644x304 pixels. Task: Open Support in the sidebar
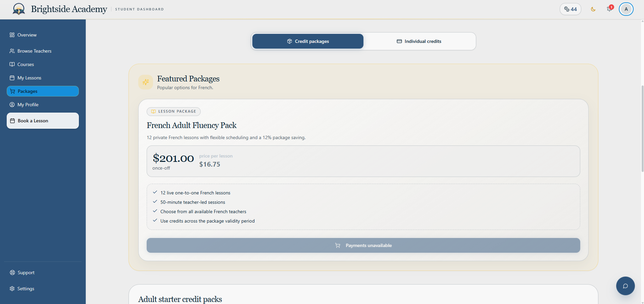point(43,272)
